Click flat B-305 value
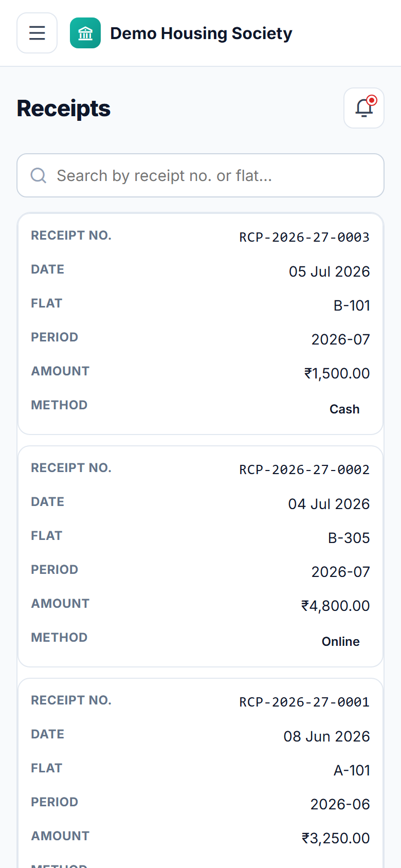 coord(349,538)
